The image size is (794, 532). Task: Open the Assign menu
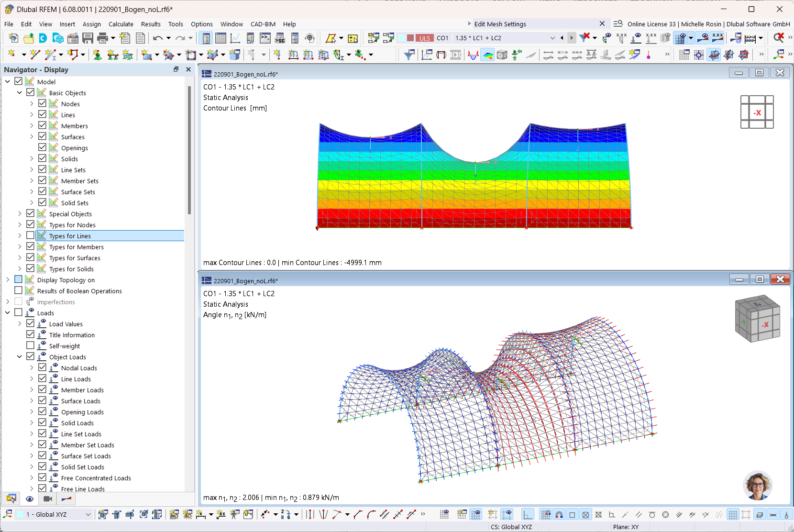[x=91, y=24]
